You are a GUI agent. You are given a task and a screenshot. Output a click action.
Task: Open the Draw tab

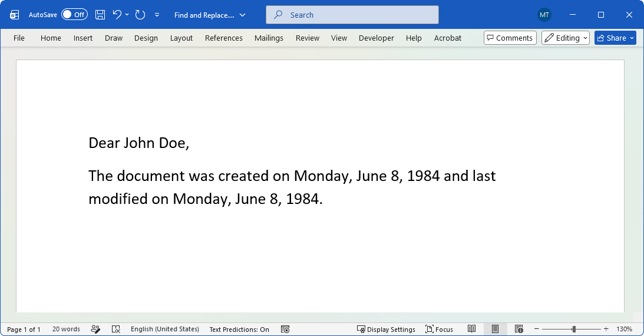tap(114, 38)
